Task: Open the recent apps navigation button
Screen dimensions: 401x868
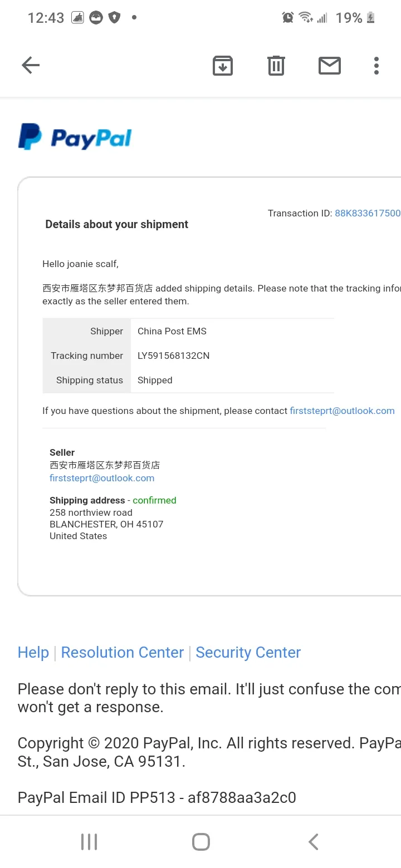Action: coord(89,842)
